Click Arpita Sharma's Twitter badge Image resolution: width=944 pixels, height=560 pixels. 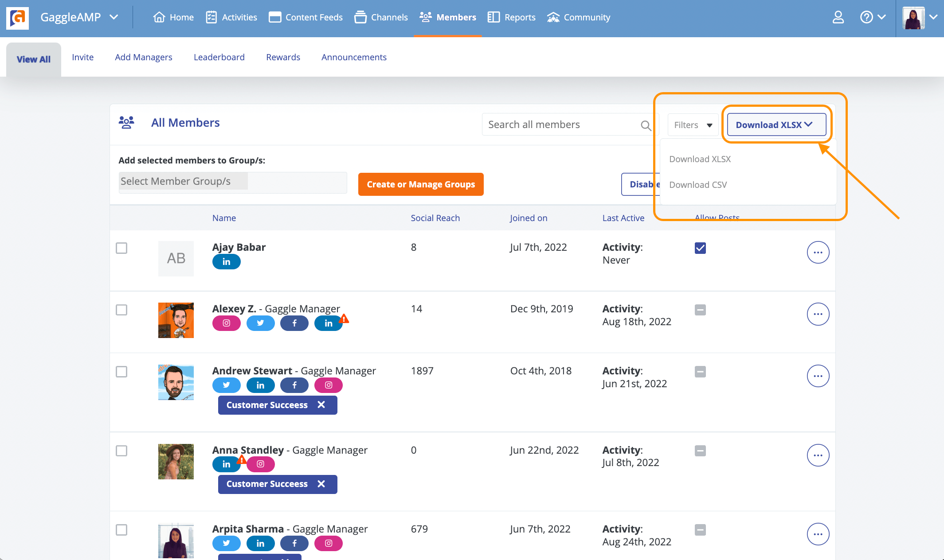226,543
